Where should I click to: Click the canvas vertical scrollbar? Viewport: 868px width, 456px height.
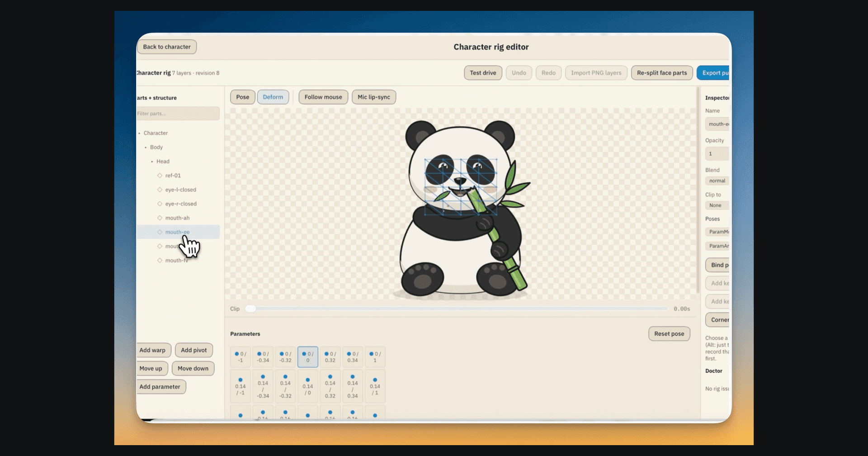(x=698, y=190)
